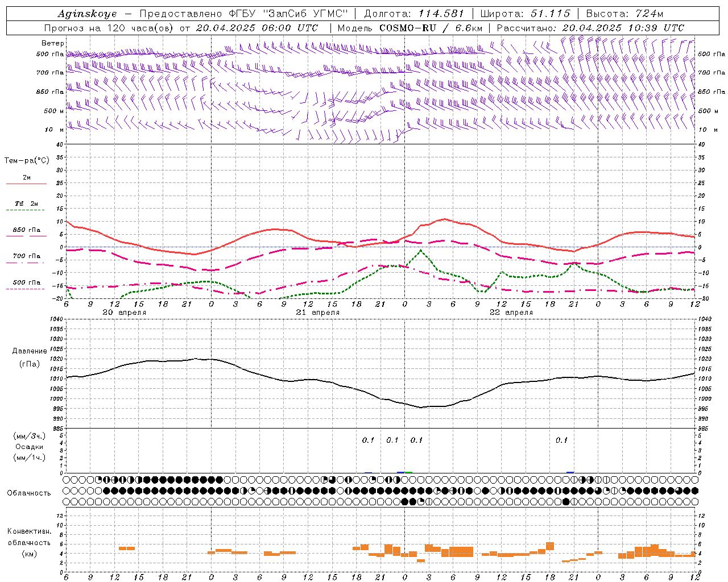Click the solid red line sample under 2м
The image size is (728, 582).
tap(26, 184)
